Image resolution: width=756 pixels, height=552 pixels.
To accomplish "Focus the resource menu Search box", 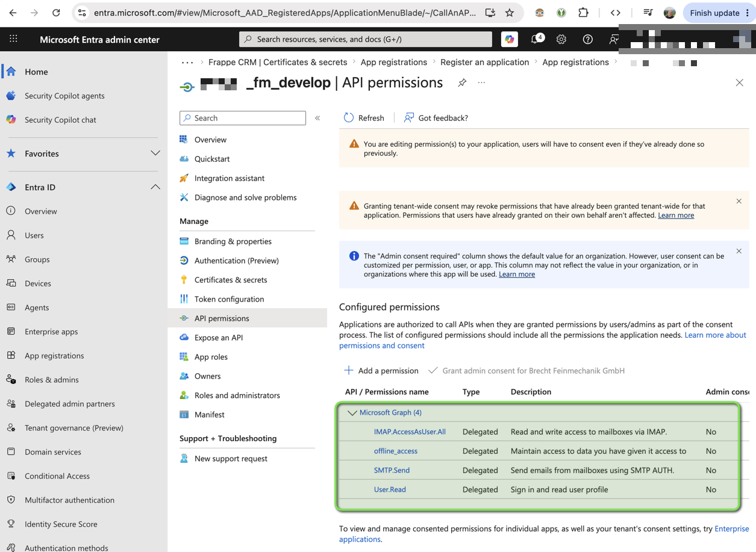I will pyautogui.click(x=243, y=118).
